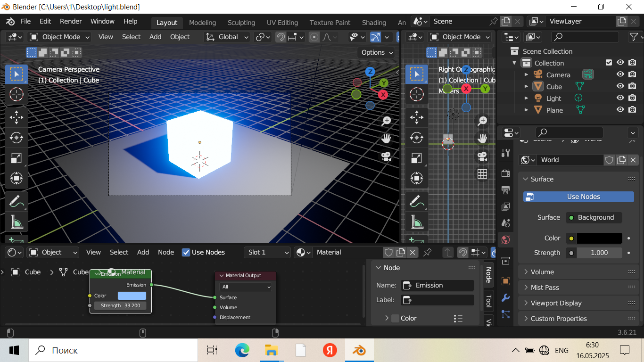Select the Move tool in left toolbar
The width and height of the screenshot is (644, 362).
(x=17, y=116)
